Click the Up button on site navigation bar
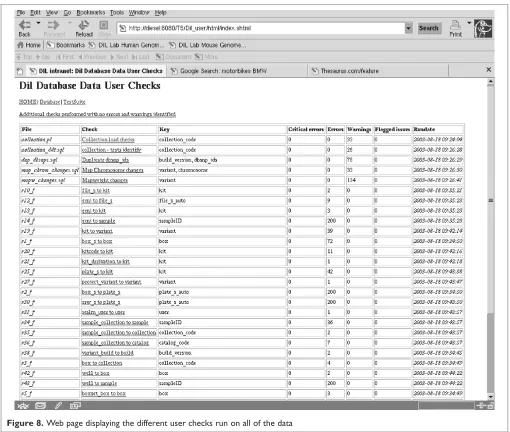510x432 pixels. point(43,57)
